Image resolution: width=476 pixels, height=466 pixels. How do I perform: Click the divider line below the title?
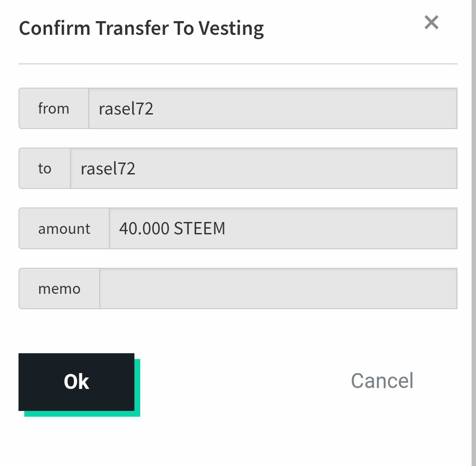(x=238, y=64)
